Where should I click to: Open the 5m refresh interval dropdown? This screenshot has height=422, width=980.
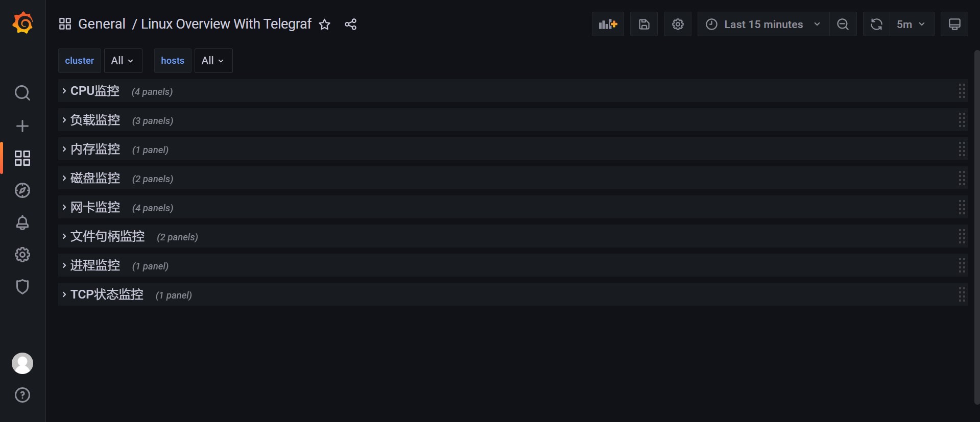tap(912, 24)
